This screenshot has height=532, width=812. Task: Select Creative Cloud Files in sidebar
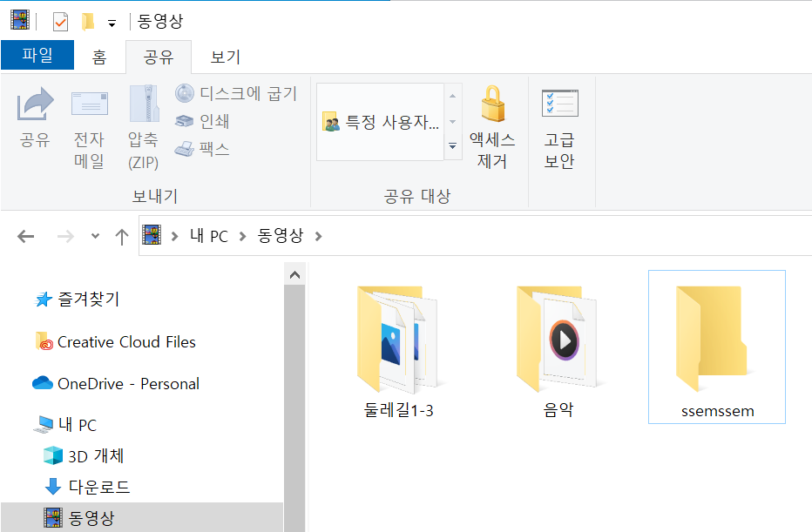pyautogui.click(x=116, y=342)
